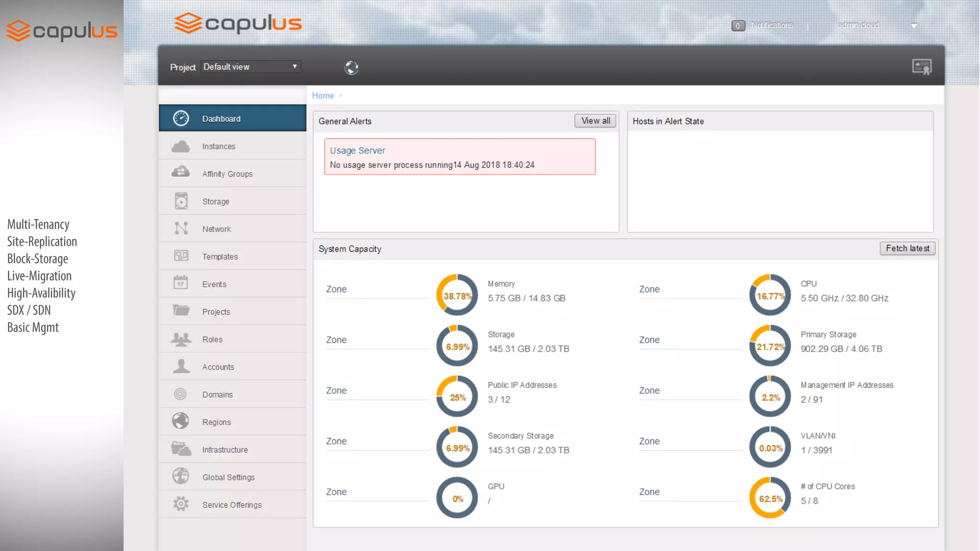Click the Infrastructure folder icon

click(x=181, y=449)
